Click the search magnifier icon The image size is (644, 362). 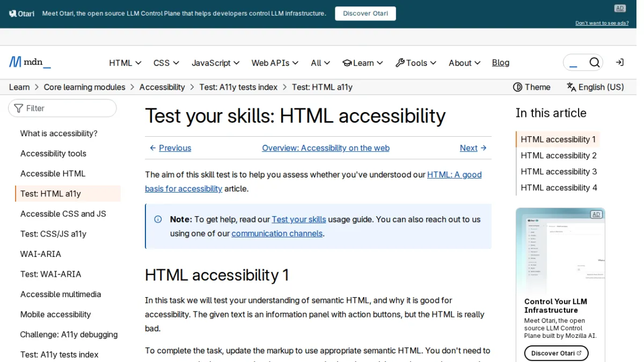(x=594, y=63)
